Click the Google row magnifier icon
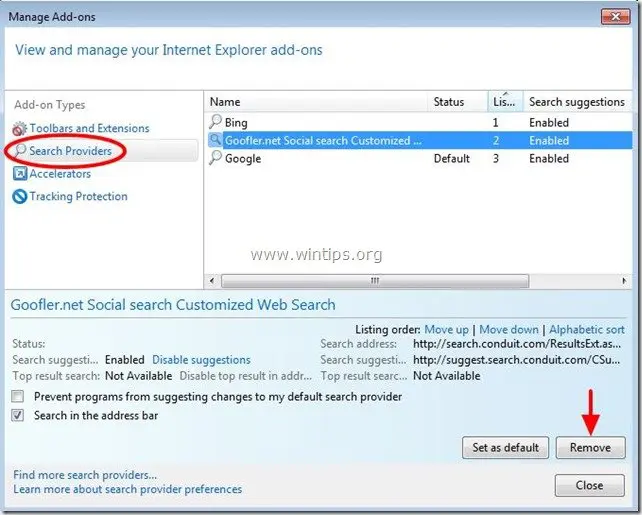 tap(215, 158)
